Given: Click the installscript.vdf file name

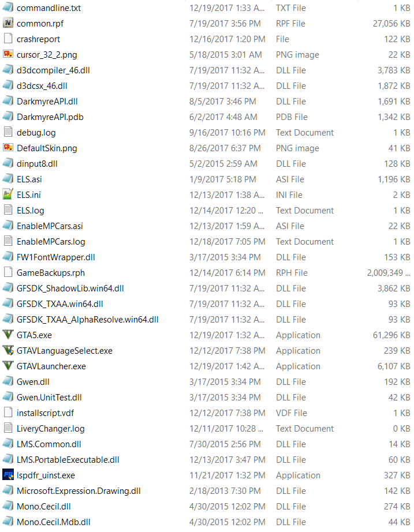Looking at the screenshot, I should coord(45,413).
